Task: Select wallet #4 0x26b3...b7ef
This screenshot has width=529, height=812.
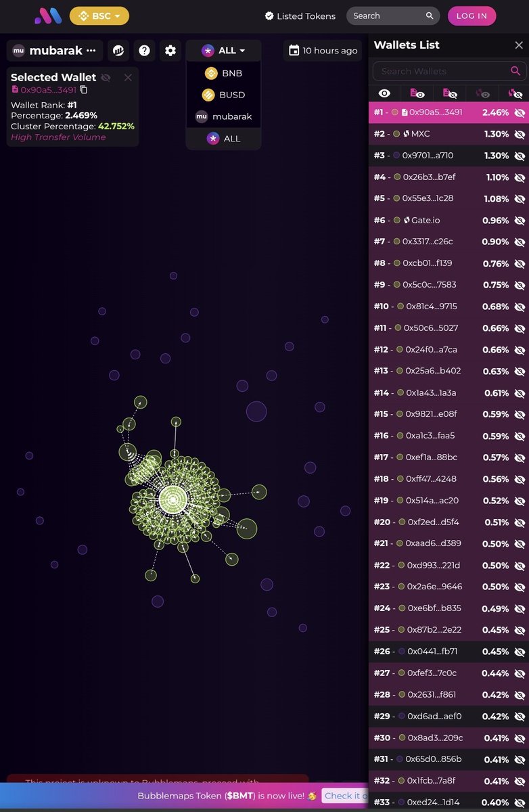Action: pyautogui.click(x=448, y=177)
